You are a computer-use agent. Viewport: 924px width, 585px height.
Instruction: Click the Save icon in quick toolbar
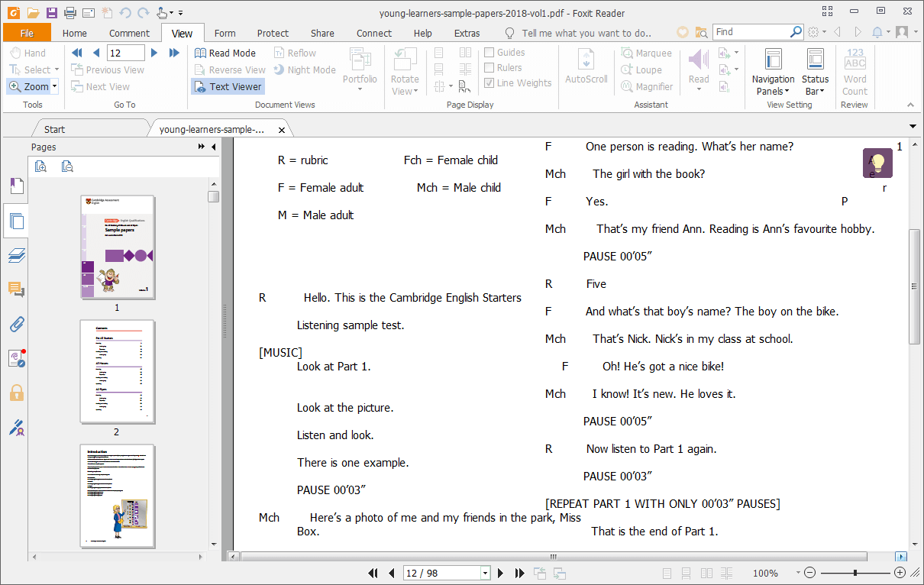click(x=51, y=12)
